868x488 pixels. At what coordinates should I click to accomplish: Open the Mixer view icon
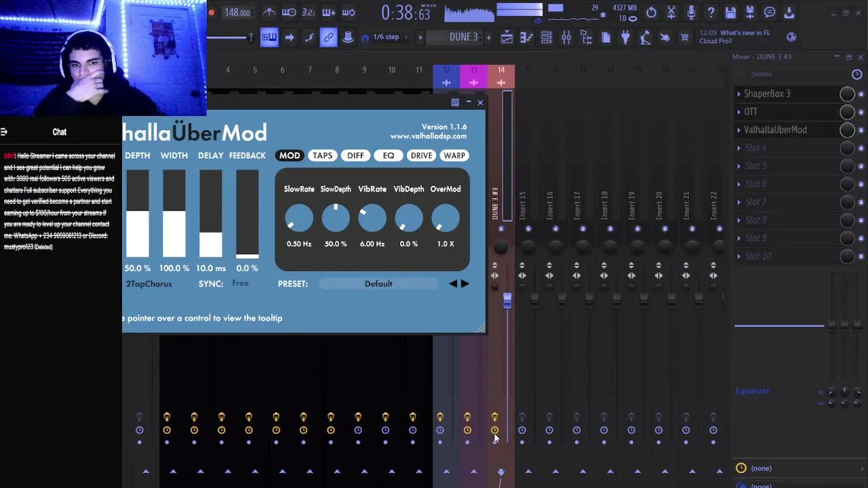pyautogui.click(x=566, y=38)
